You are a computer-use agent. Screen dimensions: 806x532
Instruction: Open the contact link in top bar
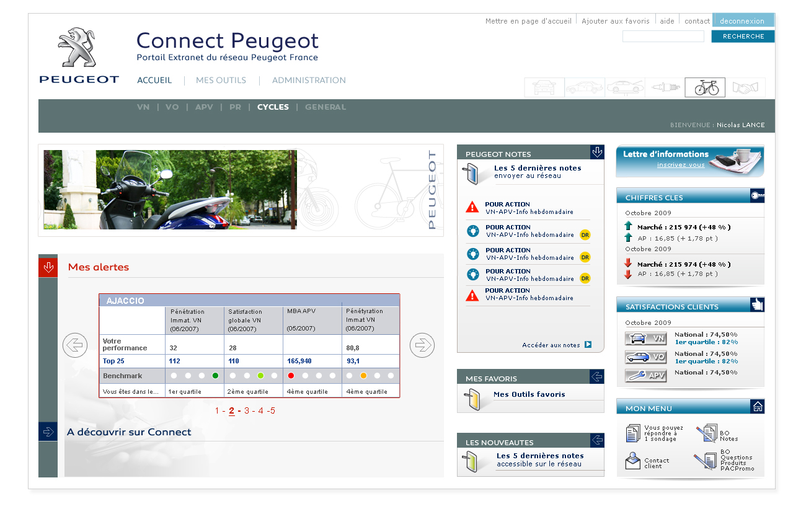click(x=697, y=21)
